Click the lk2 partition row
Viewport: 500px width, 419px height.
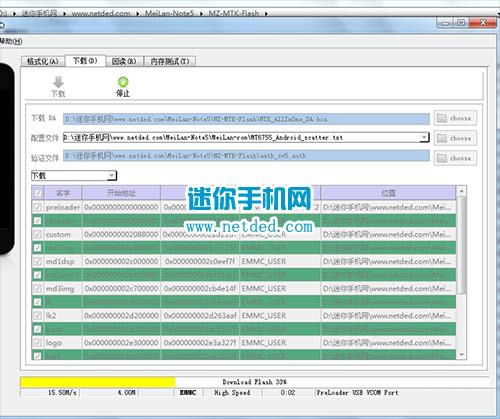tap(244, 315)
